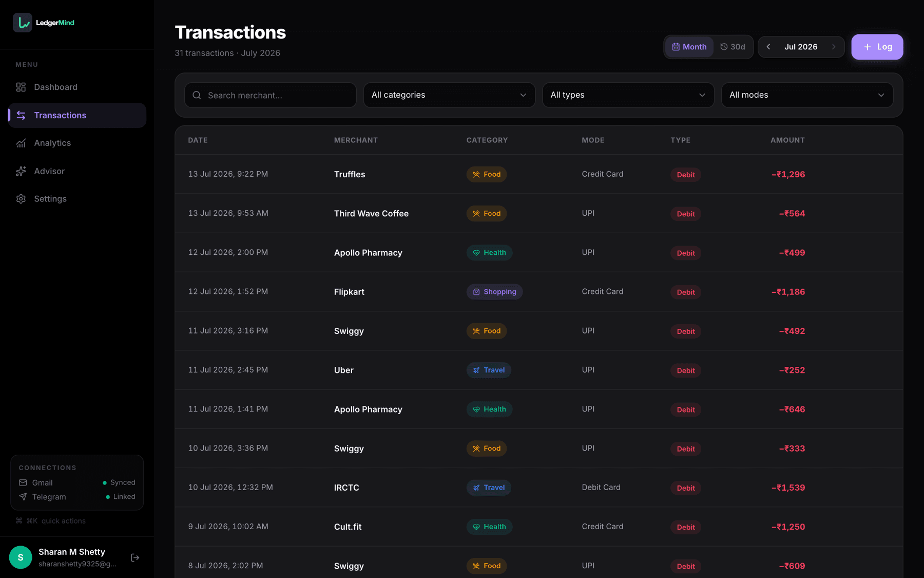Click the Travel badge on Uber row
The height and width of the screenshot is (578, 924).
coord(489,370)
